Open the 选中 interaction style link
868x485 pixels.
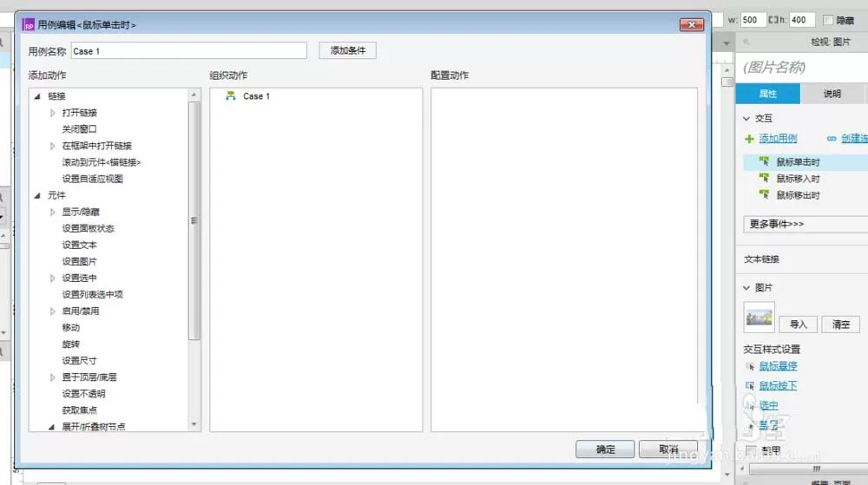(x=768, y=405)
